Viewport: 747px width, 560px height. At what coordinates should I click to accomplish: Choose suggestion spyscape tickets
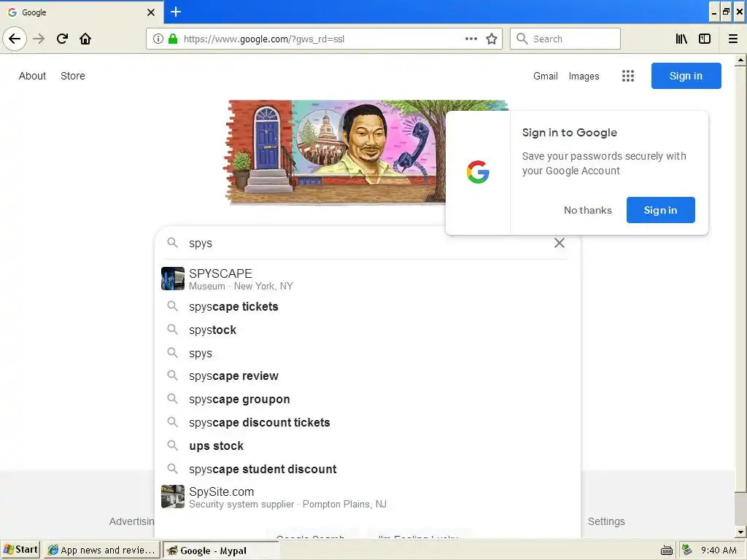[x=368, y=307]
